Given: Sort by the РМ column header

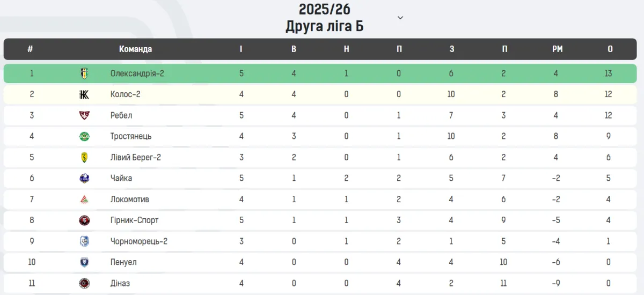Looking at the screenshot, I should point(557,49).
